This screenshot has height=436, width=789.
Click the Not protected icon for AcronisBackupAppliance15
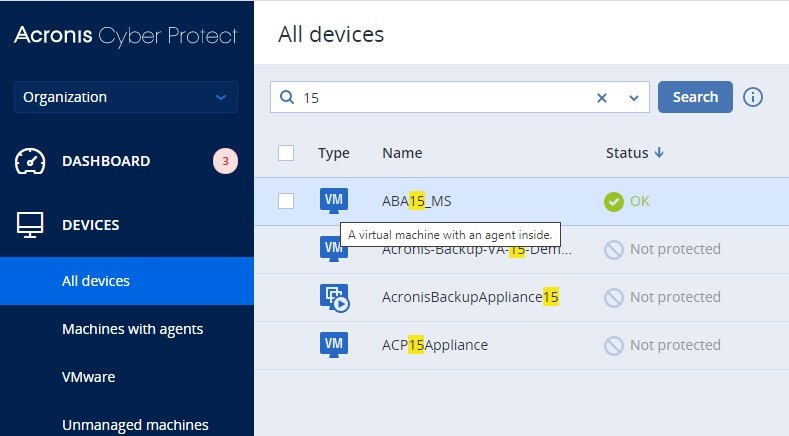tap(614, 298)
